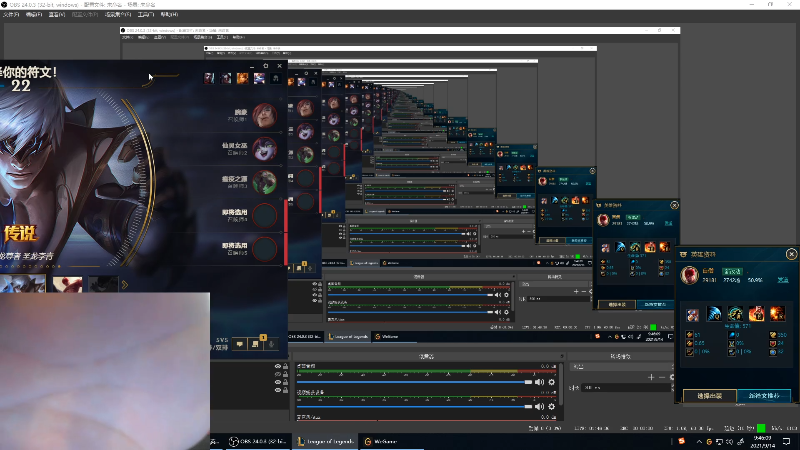Choose the first skin thumbnail under splash art
This screenshot has width=800, height=450.
click(x=23, y=284)
